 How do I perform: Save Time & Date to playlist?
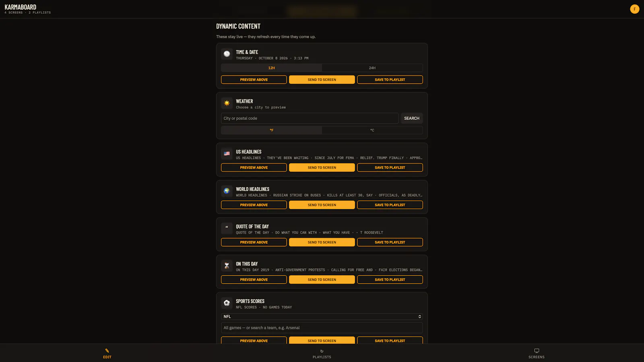pos(390,80)
